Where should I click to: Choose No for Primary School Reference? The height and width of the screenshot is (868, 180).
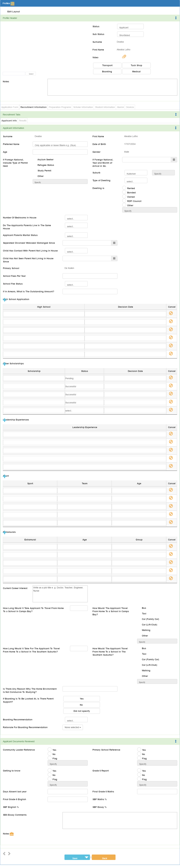click(x=139, y=754)
